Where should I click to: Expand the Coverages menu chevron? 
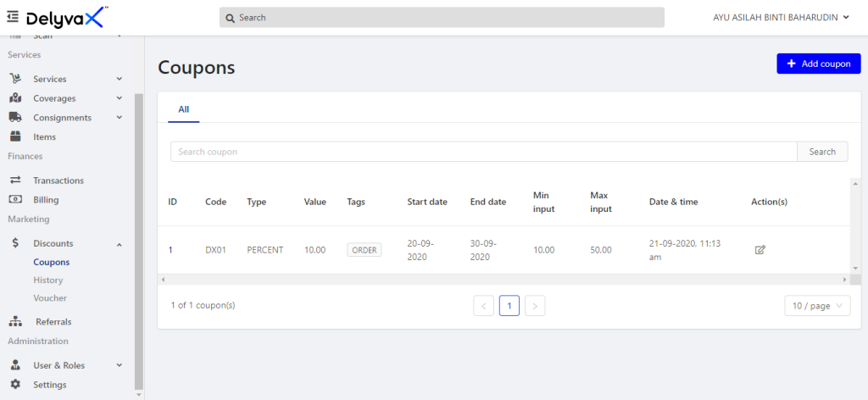pos(119,98)
